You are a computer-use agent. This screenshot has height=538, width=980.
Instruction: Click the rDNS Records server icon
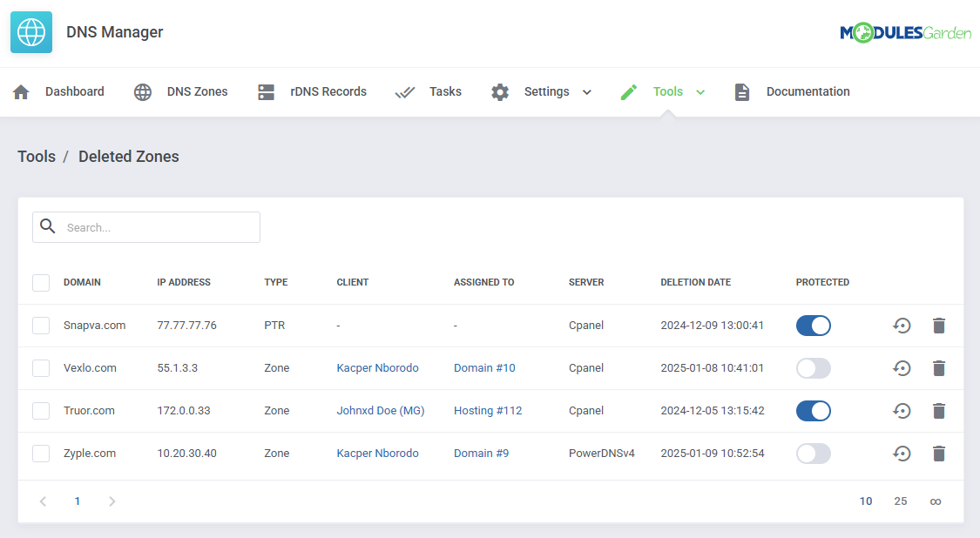click(x=267, y=92)
